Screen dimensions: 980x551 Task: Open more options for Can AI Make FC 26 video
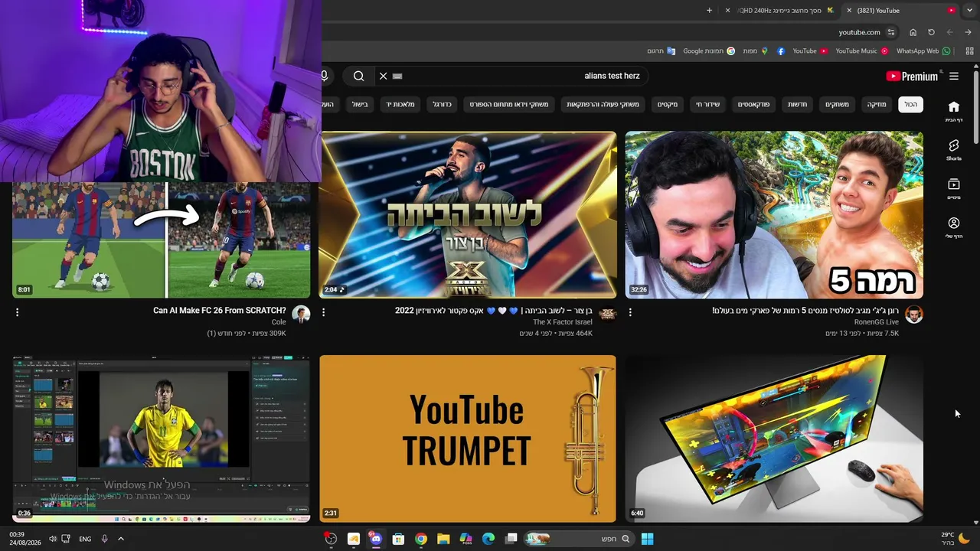pyautogui.click(x=17, y=312)
